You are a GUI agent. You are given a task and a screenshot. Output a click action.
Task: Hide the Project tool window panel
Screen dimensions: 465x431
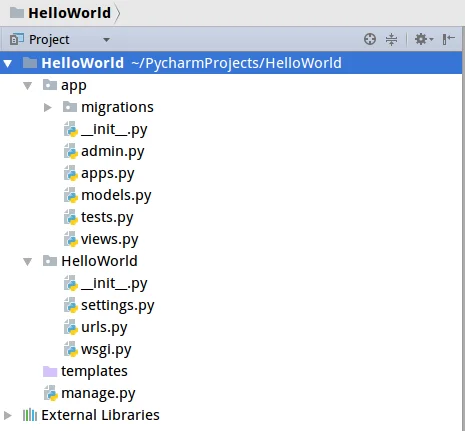coord(449,39)
